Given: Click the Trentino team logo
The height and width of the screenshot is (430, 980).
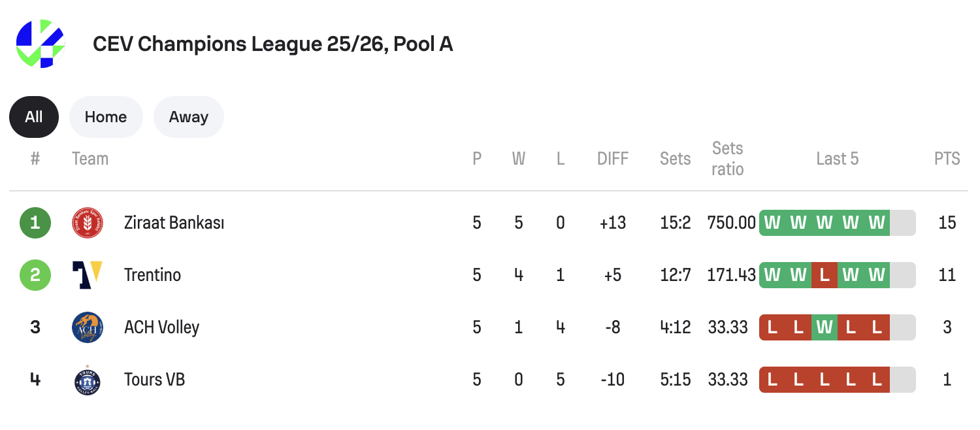Looking at the screenshot, I should coord(88,275).
